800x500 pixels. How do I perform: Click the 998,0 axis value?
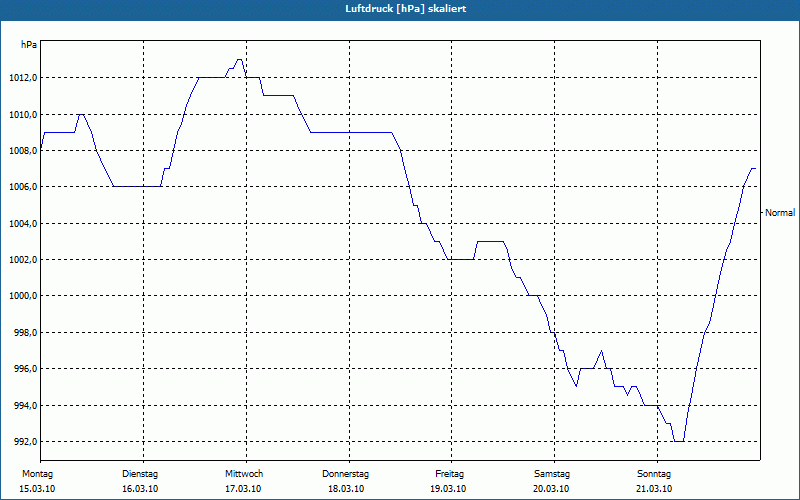click(x=26, y=333)
